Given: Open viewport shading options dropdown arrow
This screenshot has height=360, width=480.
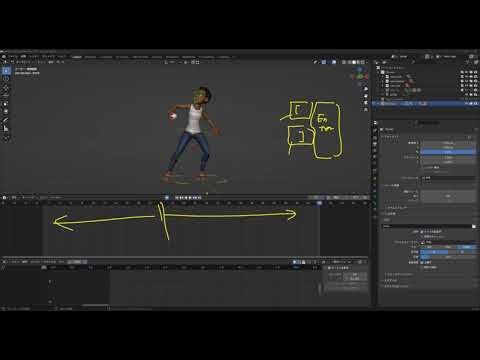Looking at the screenshot, I should tap(367, 62).
